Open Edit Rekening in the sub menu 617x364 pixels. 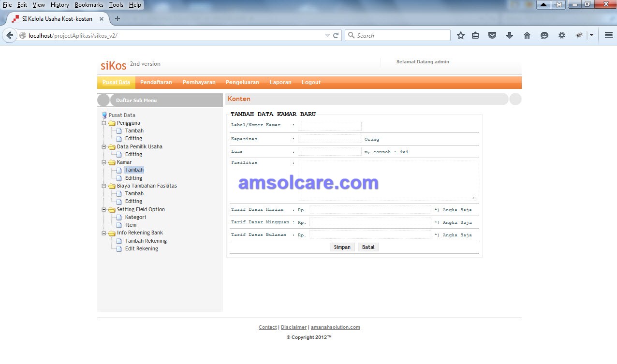[x=142, y=249]
